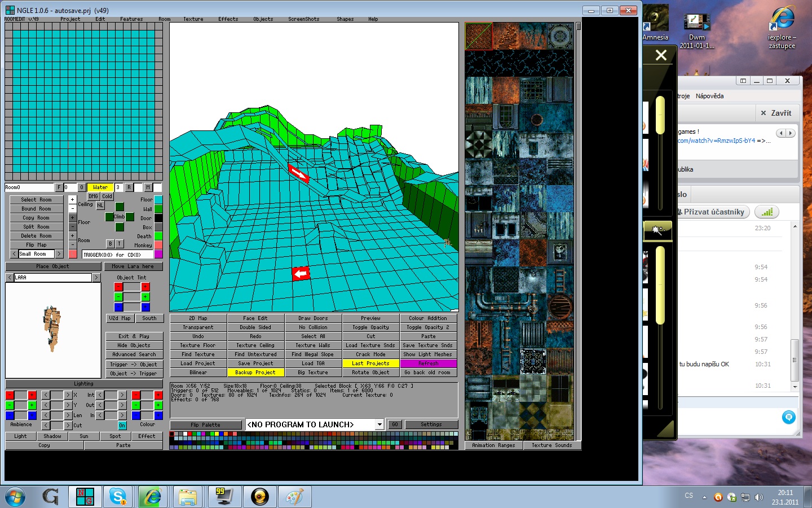
Task: Select the green Death color swatch
Action: pos(158,236)
